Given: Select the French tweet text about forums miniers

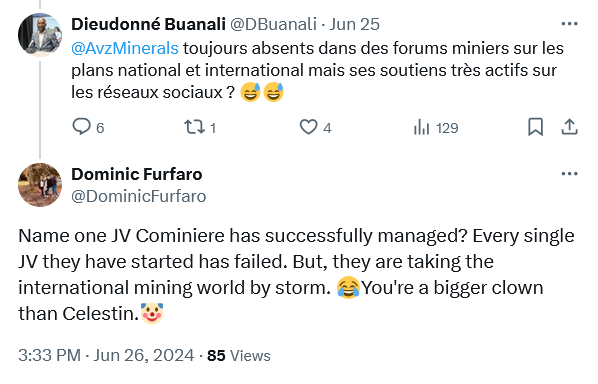Looking at the screenshot, I should pos(318,71).
